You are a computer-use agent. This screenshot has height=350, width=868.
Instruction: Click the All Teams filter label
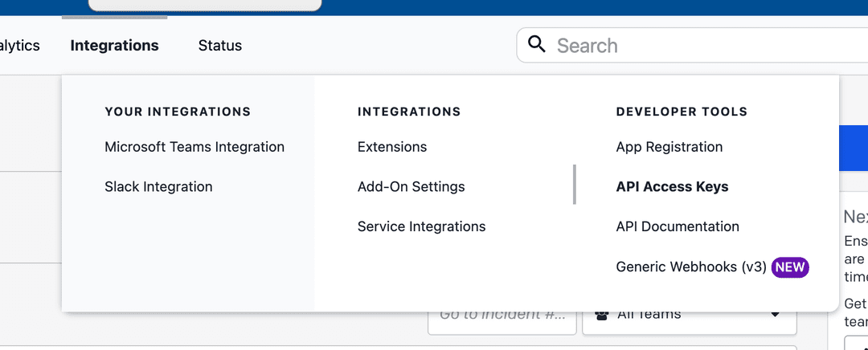coord(649,315)
